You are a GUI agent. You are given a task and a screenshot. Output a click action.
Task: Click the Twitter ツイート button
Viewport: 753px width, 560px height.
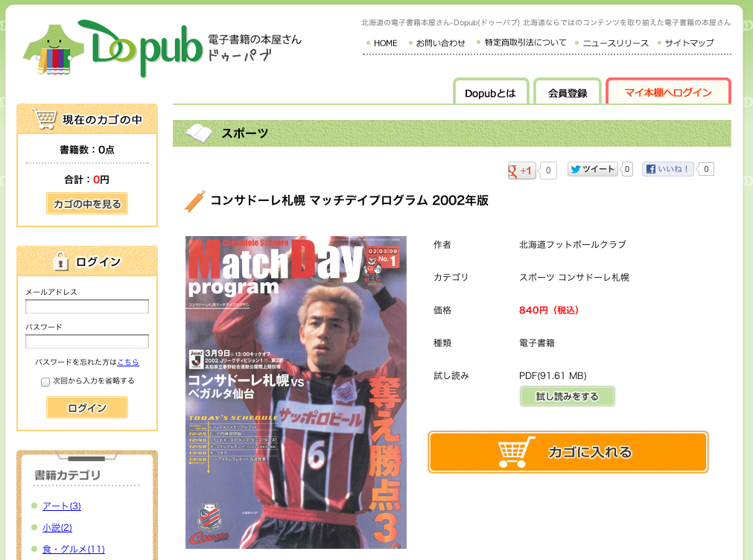click(592, 169)
